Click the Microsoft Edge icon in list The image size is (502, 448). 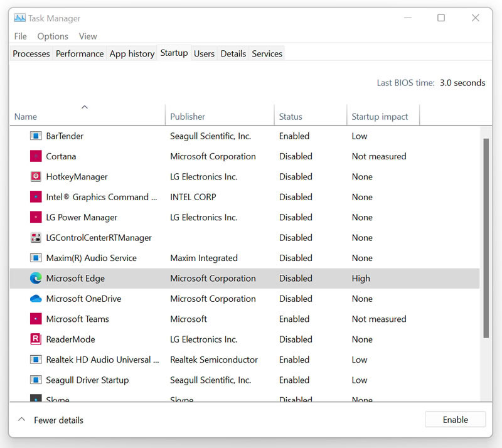tap(36, 279)
